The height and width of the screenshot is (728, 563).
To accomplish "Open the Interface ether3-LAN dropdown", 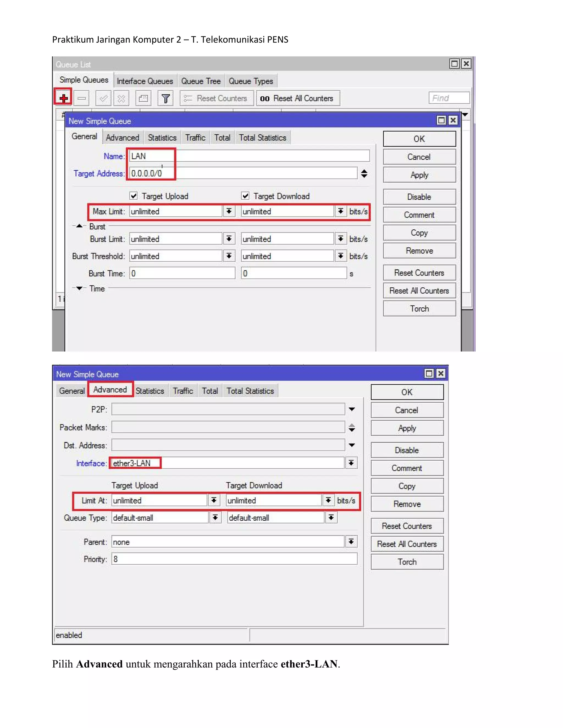I will (x=351, y=463).
